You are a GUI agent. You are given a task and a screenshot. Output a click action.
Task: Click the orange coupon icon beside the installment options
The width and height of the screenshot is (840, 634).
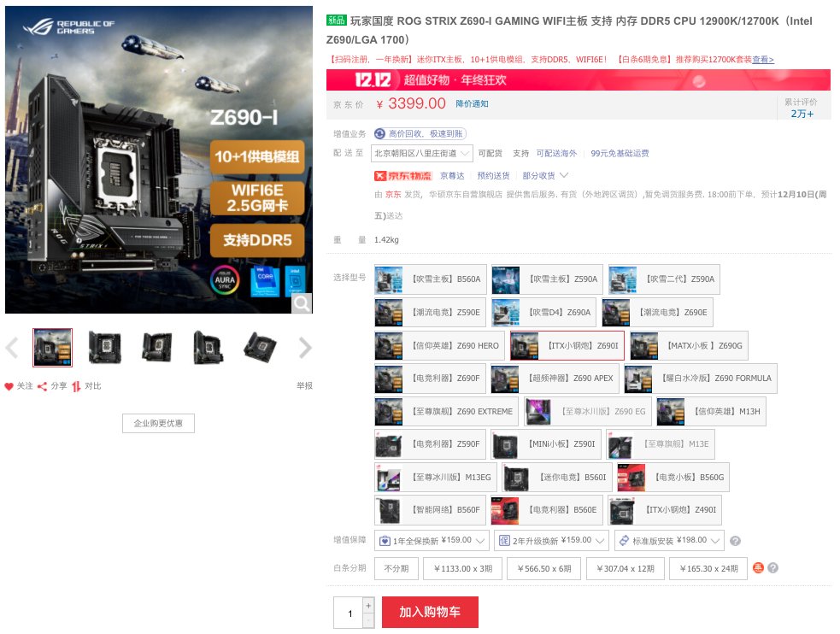point(757,567)
